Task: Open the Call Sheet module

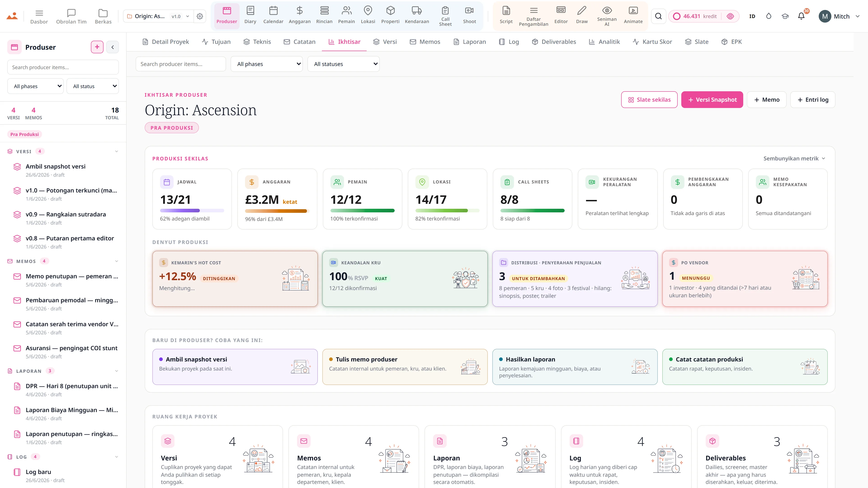Action: click(x=445, y=16)
